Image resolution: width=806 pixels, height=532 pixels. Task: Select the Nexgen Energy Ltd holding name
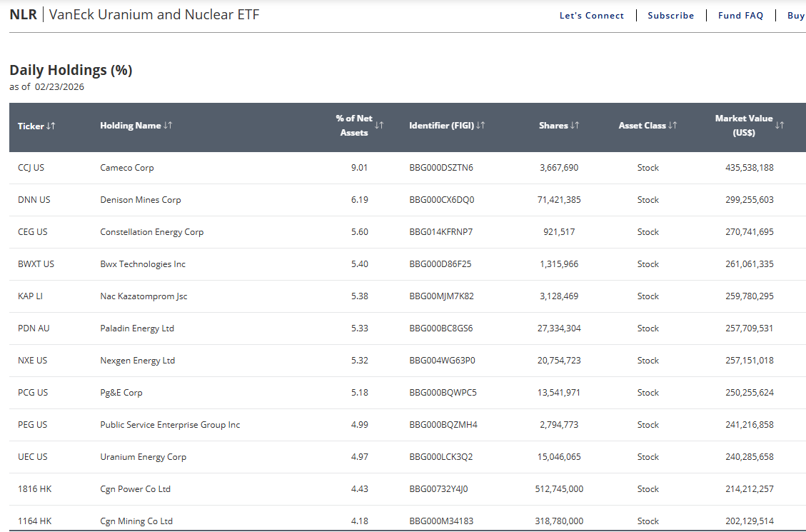pyautogui.click(x=138, y=361)
